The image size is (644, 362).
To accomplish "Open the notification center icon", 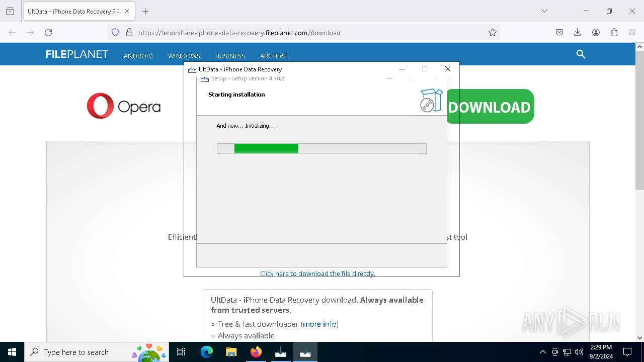I will point(627,352).
